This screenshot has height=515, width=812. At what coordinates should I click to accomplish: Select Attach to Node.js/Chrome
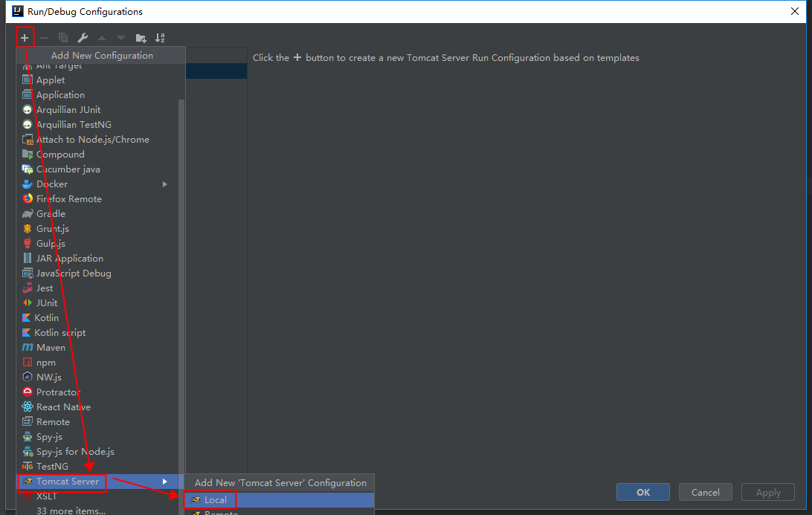coord(97,139)
